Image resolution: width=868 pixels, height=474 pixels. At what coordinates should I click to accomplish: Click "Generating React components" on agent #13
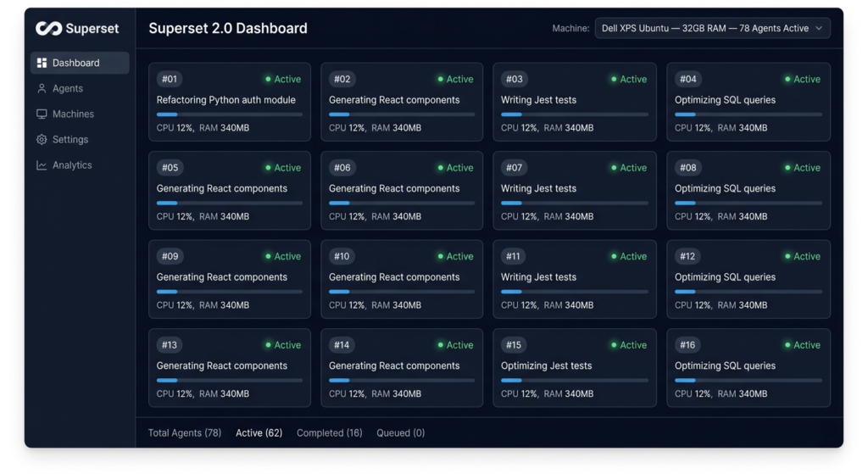[x=222, y=366]
